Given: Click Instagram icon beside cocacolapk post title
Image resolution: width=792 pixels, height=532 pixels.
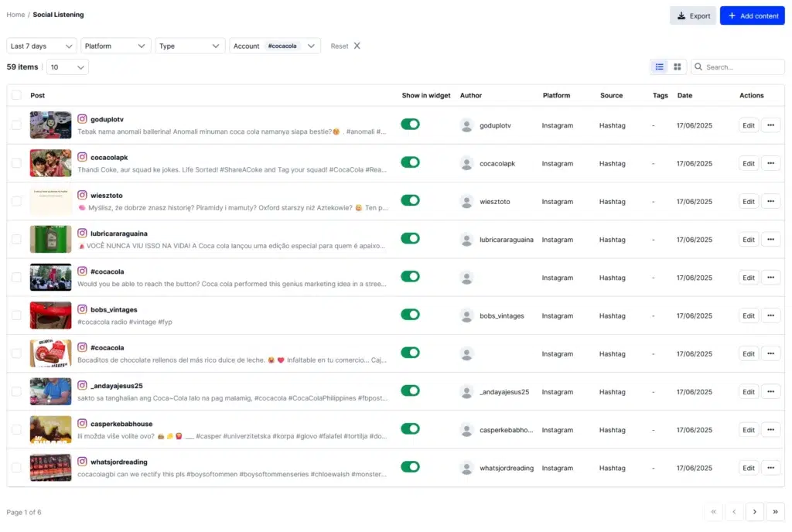Looking at the screenshot, I should 82,157.
